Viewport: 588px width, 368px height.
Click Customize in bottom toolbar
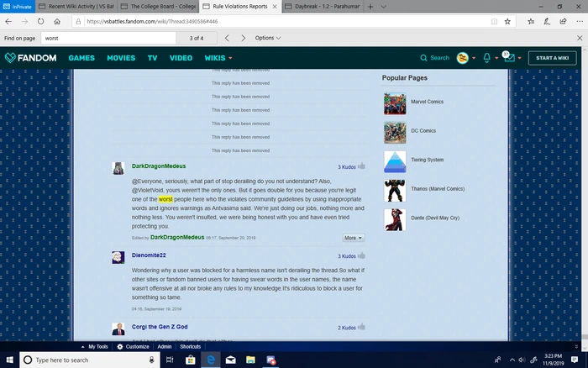click(133, 347)
